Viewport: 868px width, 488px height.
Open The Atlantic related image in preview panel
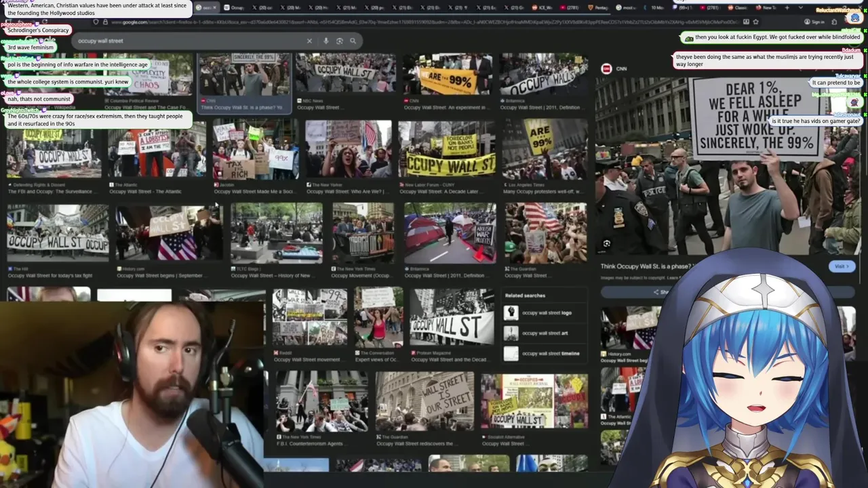620,390
